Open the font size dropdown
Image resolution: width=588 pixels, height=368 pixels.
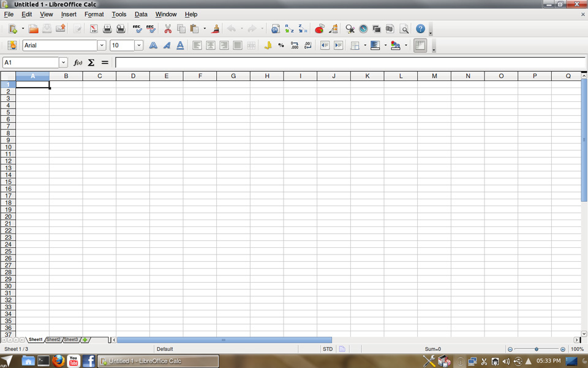click(x=139, y=45)
